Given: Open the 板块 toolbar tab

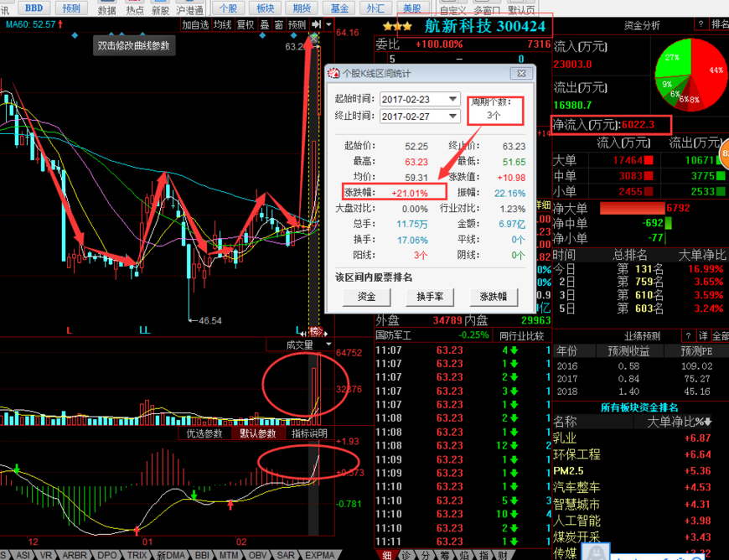Looking at the screenshot, I should [266, 8].
